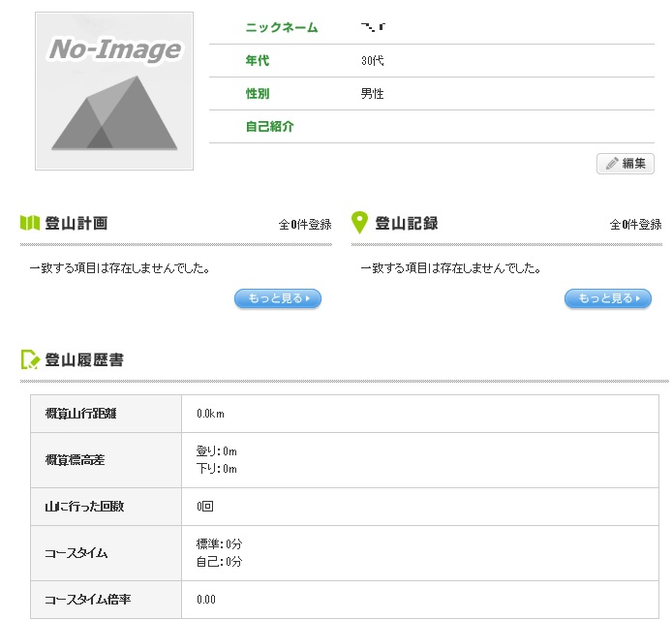Click the No-Image profile picture thumbnail

[114, 91]
